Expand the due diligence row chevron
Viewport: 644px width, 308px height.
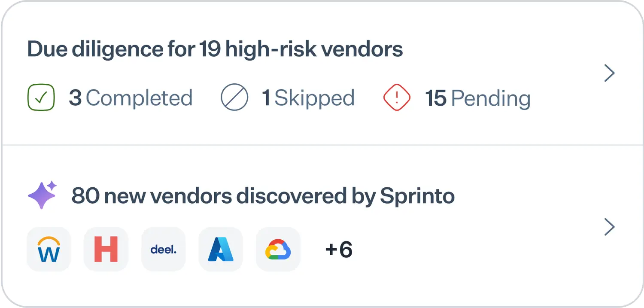609,73
